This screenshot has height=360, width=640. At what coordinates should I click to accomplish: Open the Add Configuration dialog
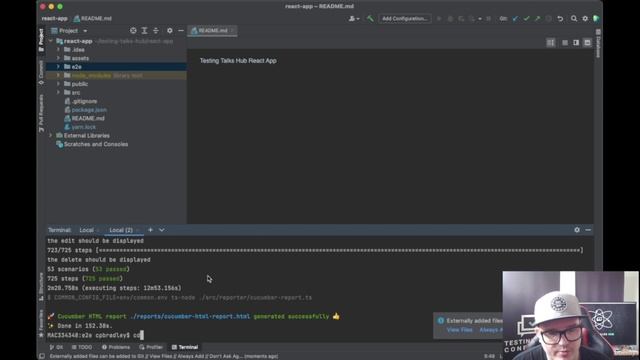(404, 18)
